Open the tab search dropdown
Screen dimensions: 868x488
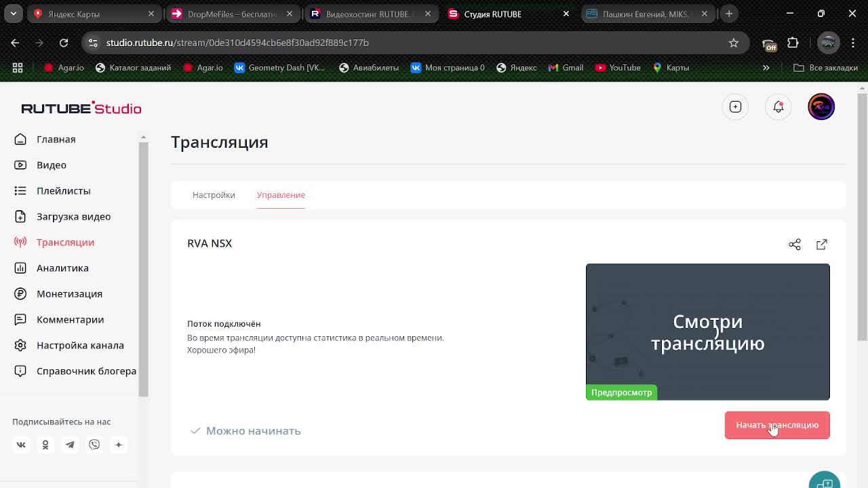click(x=14, y=14)
